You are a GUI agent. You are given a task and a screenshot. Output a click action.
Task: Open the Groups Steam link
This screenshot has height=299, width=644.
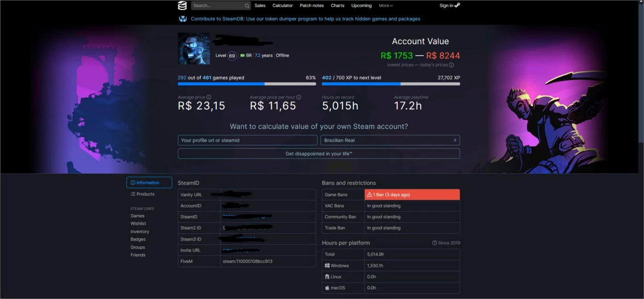coord(138,247)
